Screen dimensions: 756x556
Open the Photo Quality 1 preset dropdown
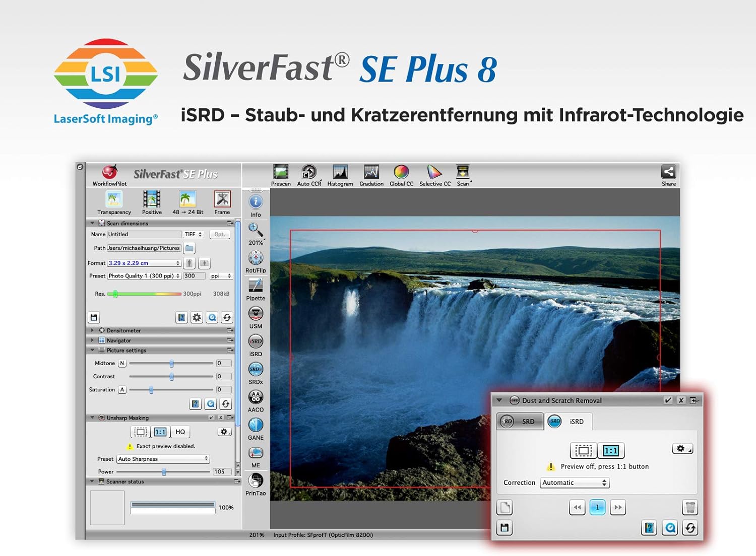pyautogui.click(x=144, y=276)
